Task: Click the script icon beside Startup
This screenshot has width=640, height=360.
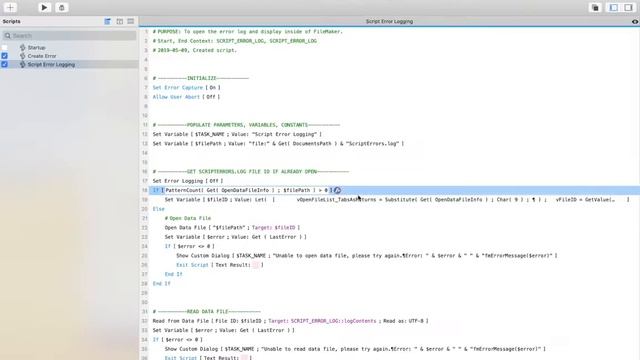Action: click(x=22, y=47)
